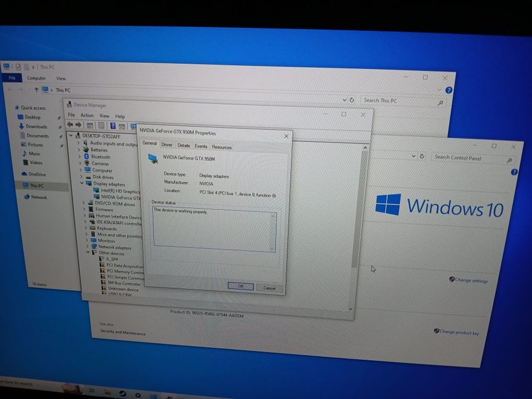Image resolution: width=532 pixels, height=399 pixels.
Task: Click the blue Help icon in Device Manager toolbar
Action: coord(113,126)
